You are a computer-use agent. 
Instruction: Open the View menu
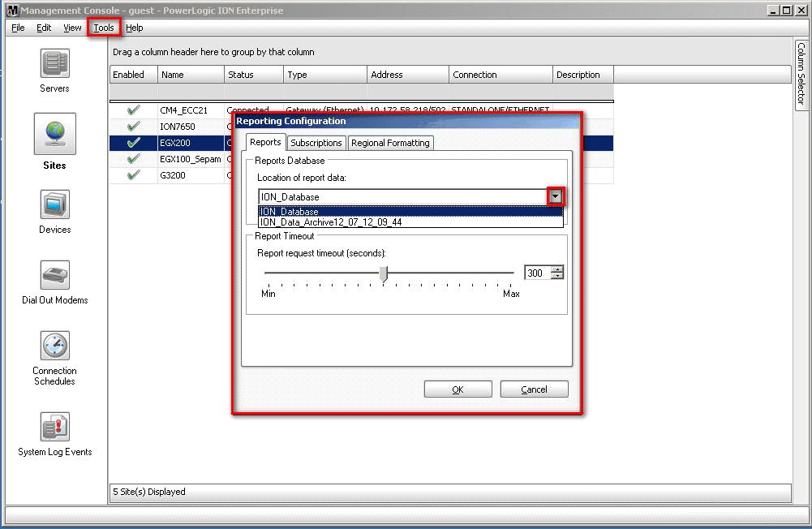pos(72,28)
